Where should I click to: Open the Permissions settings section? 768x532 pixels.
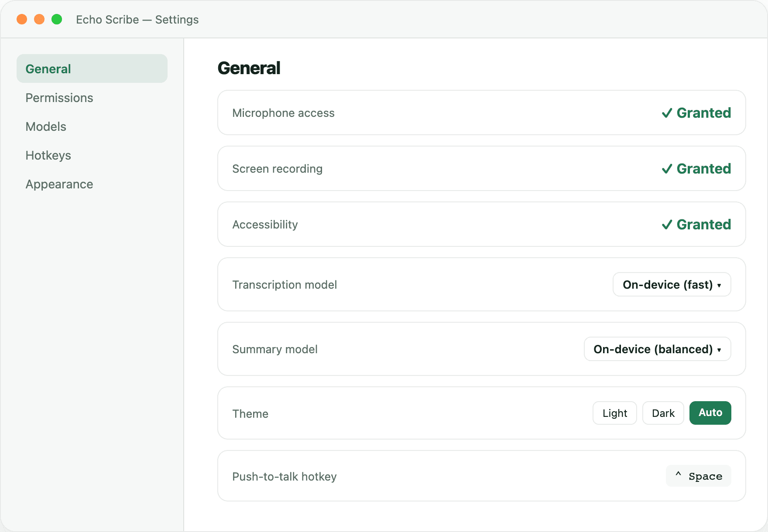pyautogui.click(x=92, y=98)
